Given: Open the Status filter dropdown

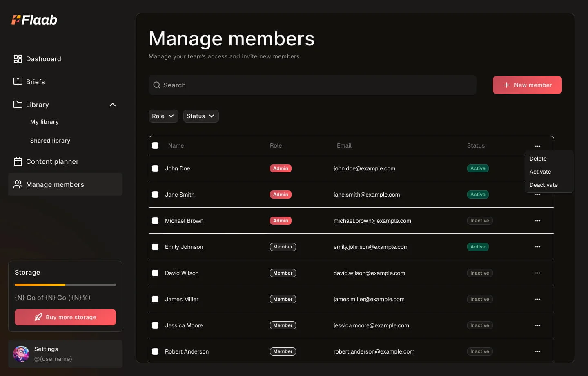Looking at the screenshot, I should pyautogui.click(x=200, y=116).
